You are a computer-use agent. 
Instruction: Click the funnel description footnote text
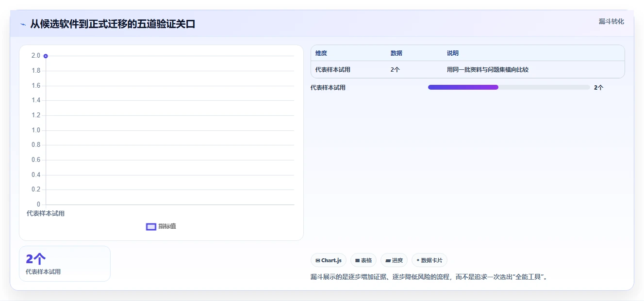(429, 277)
